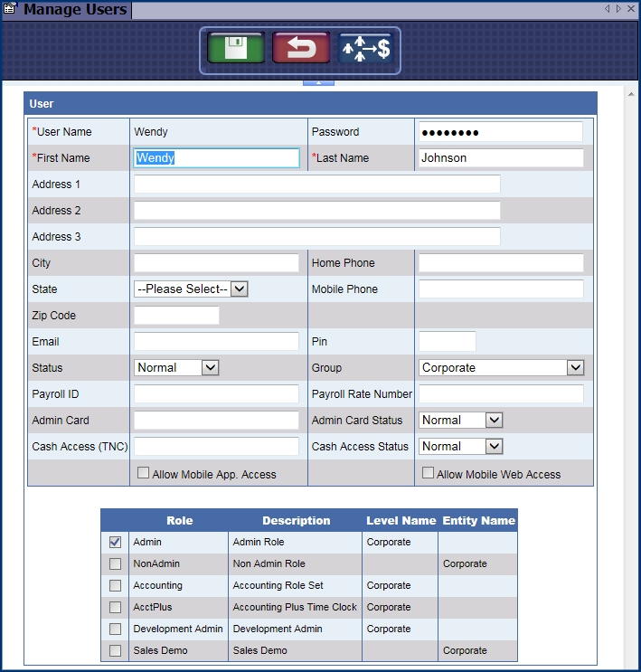Click into the Email input field

tap(216, 342)
